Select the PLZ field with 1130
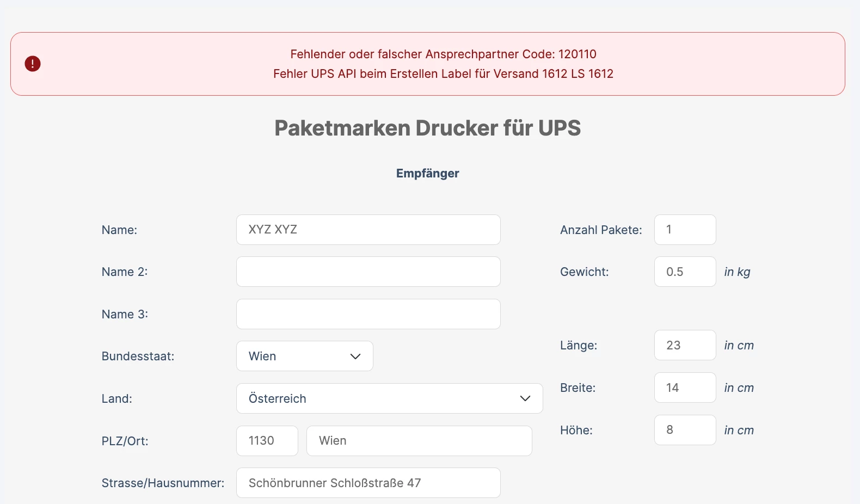 coord(267,441)
